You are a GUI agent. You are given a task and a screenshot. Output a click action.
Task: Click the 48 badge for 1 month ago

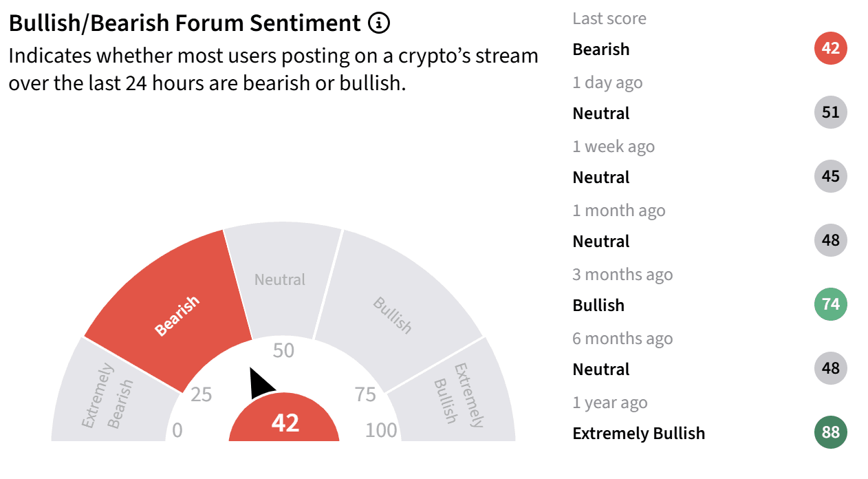click(831, 240)
